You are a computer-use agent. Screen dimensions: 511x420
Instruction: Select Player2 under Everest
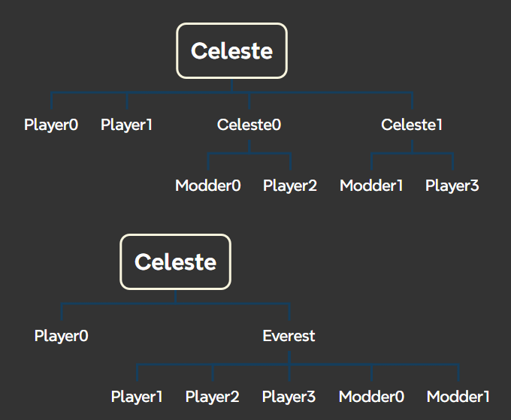pyautogui.click(x=213, y=396)
